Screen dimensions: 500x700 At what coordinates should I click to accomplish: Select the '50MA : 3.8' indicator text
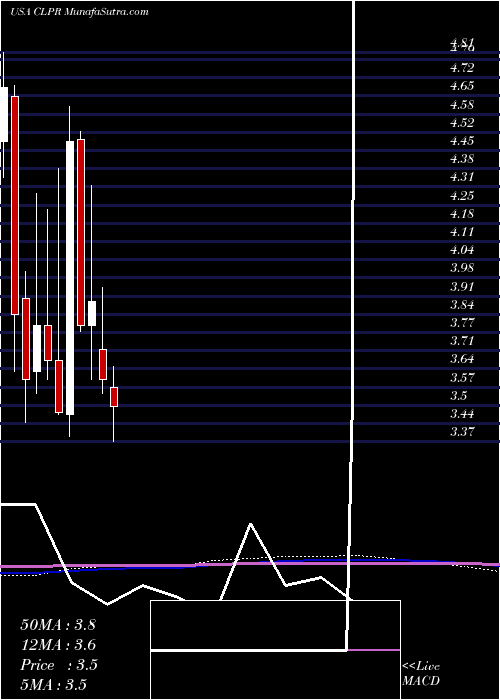click(58, 625)
